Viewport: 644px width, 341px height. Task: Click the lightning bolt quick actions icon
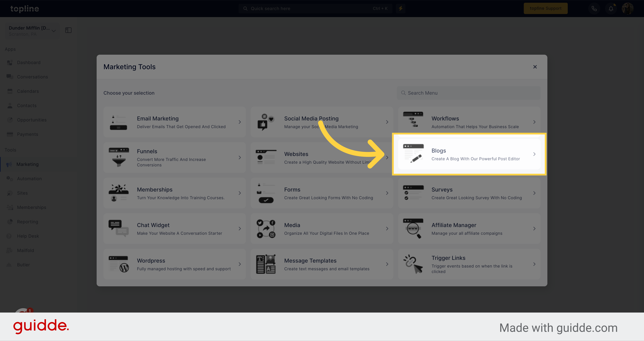tap(400, 9)
